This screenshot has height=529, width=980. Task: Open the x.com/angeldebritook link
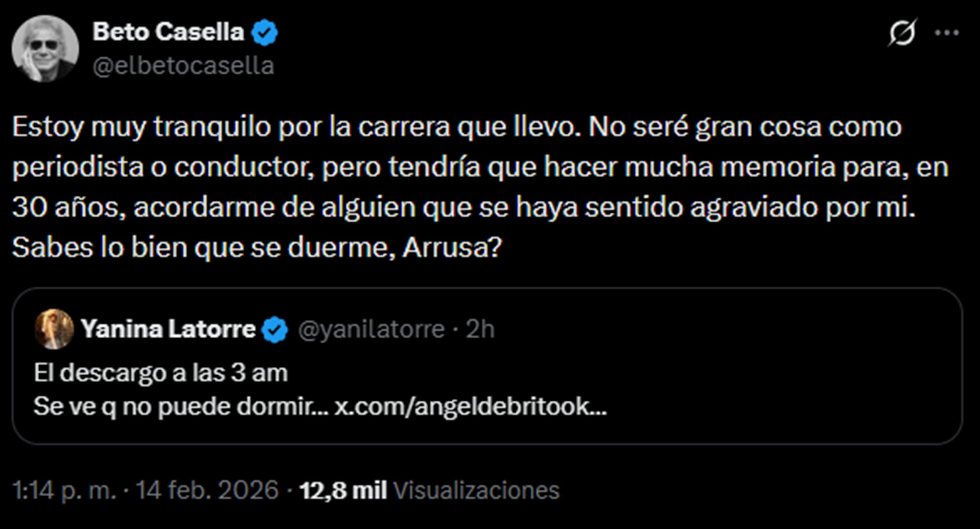470,408
